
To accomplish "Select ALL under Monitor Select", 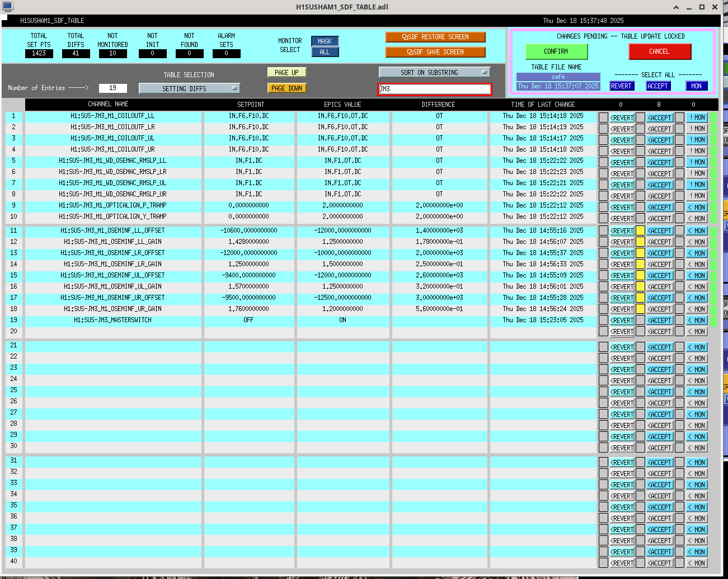I will (325, 52).
